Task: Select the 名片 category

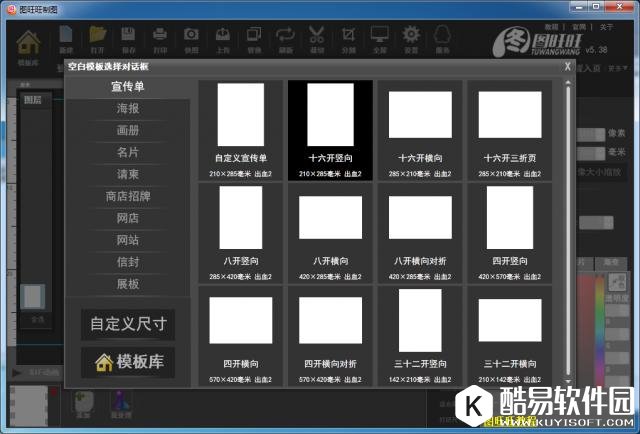Action: point(128,152)
